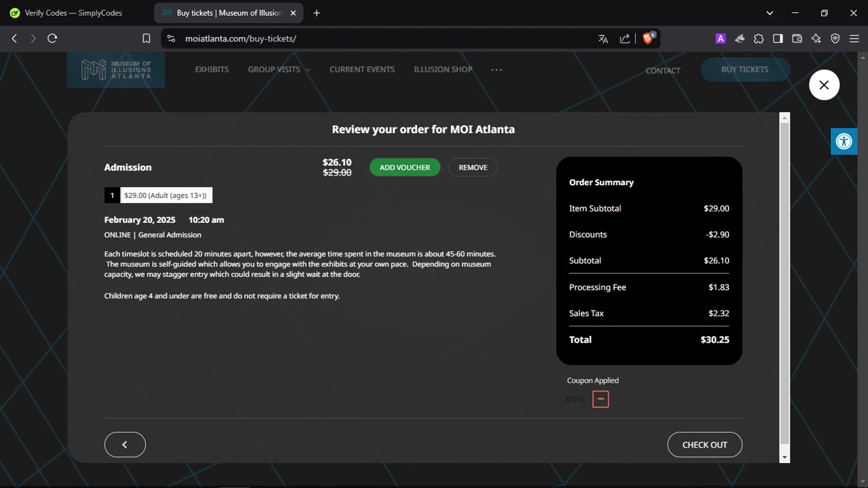The image size is (868, 488).
Task: Remove the applied ATL10 coupon
Action: (601, 399)
